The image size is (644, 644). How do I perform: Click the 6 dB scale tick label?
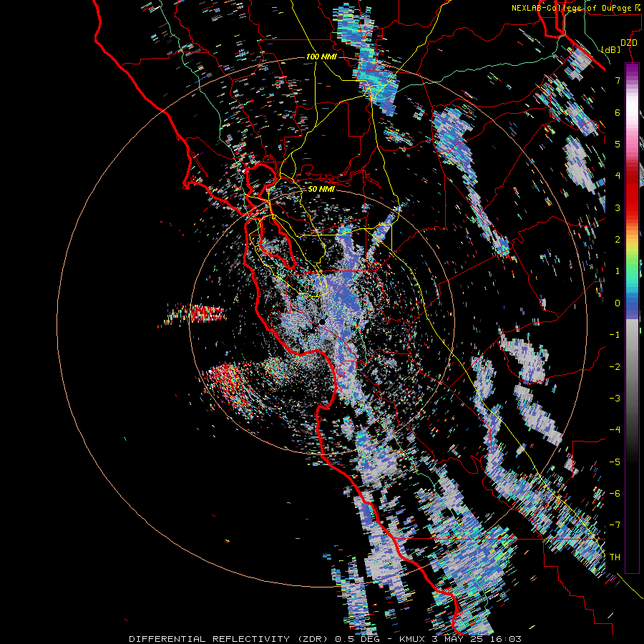click(618, 112)
